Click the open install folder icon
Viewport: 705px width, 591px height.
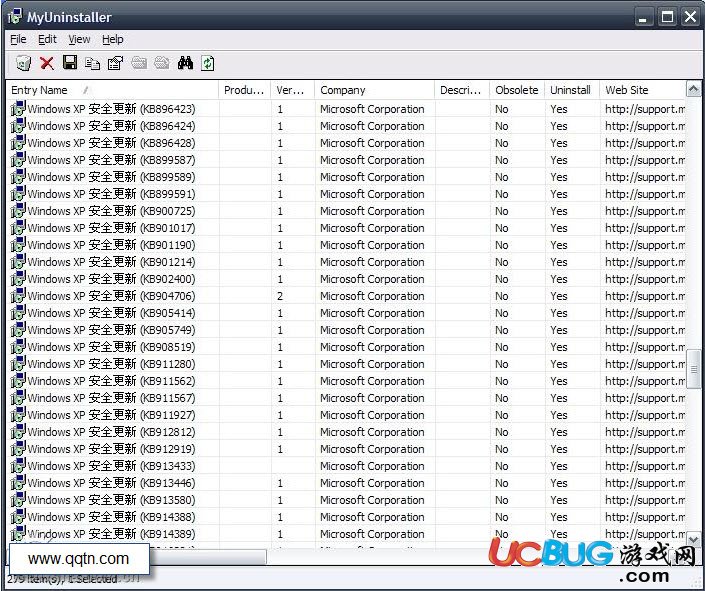coord(139,63)
